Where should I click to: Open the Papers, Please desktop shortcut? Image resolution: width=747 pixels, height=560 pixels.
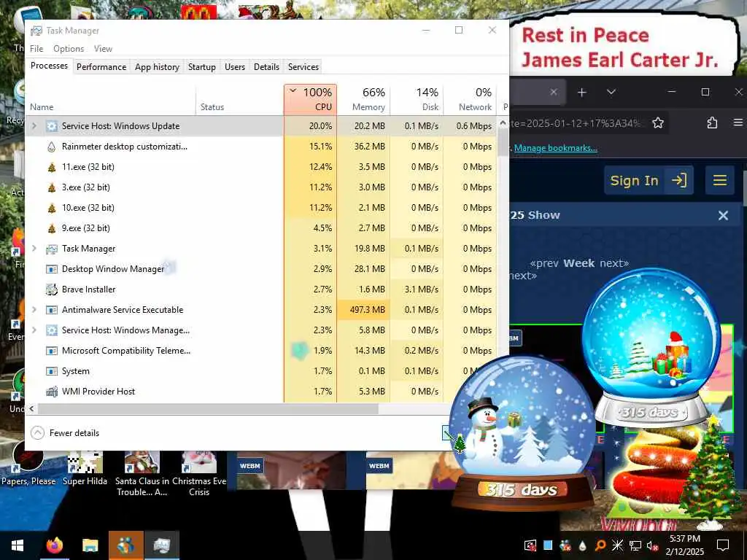(x=28, y=463)
